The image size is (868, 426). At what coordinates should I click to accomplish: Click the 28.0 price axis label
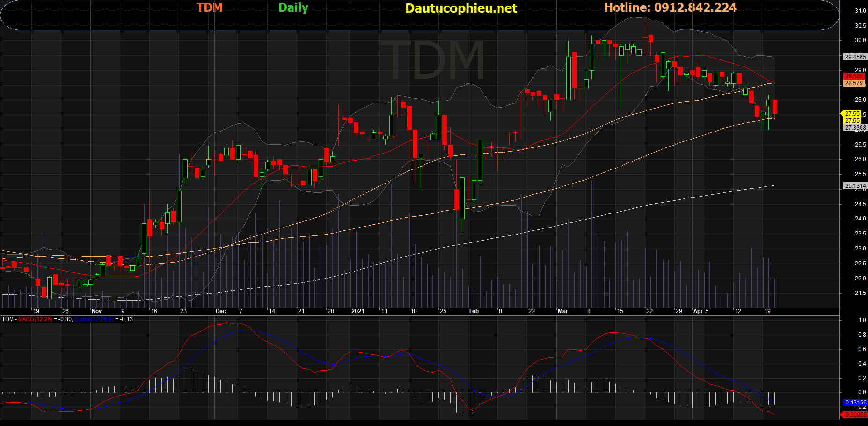(860, 100)
